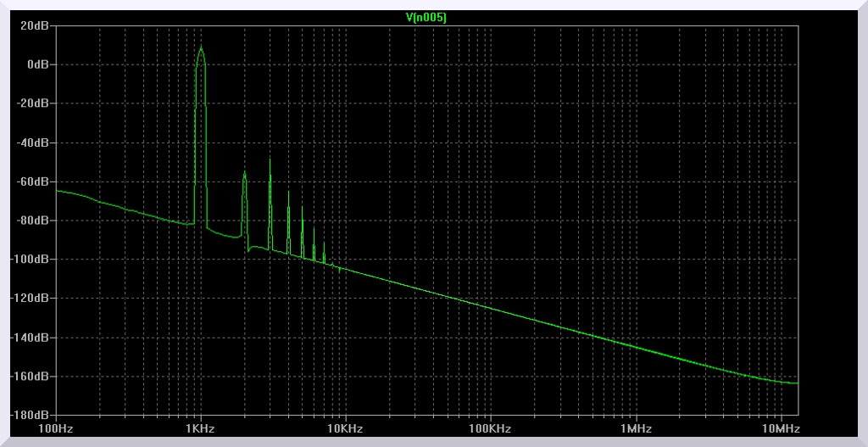The image size is (868, 447).
Task: Click the 10MHz horizontal axis label
Action: pos(780,429)
